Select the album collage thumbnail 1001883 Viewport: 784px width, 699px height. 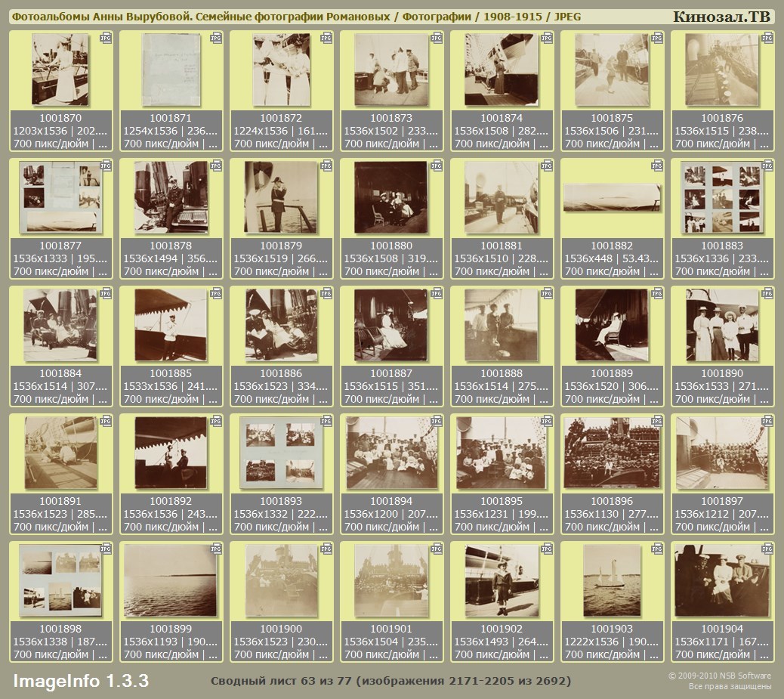721,197
